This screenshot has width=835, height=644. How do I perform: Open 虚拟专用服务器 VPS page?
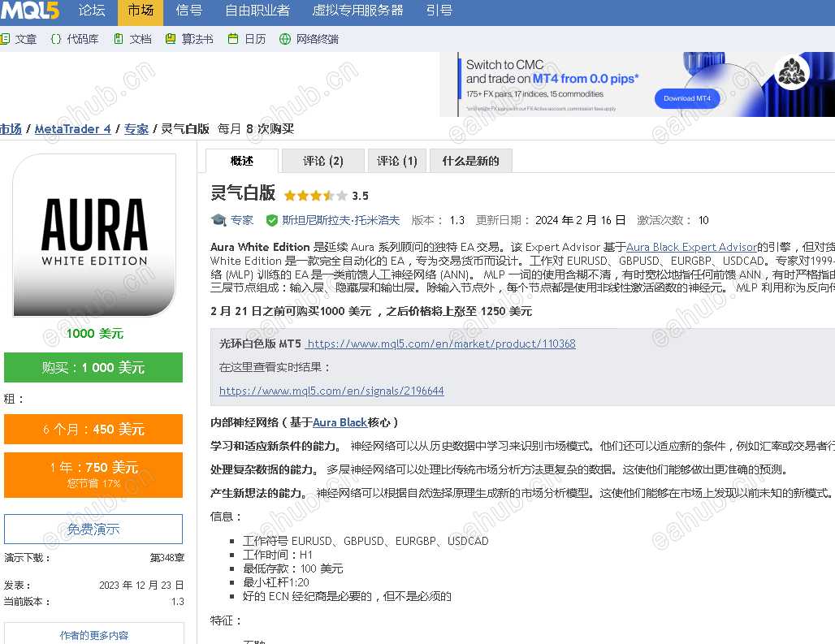pyautogui.click(x=357, y=10)
